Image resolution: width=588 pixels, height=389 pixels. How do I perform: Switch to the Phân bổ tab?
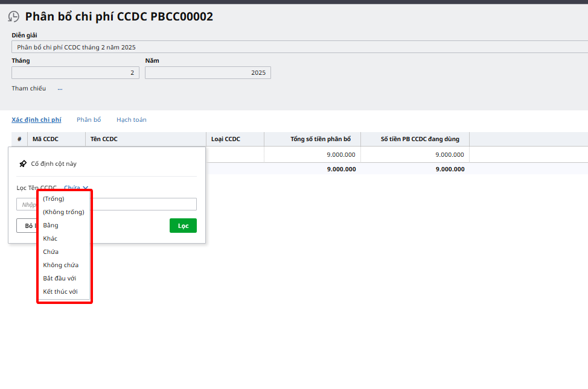89,119
